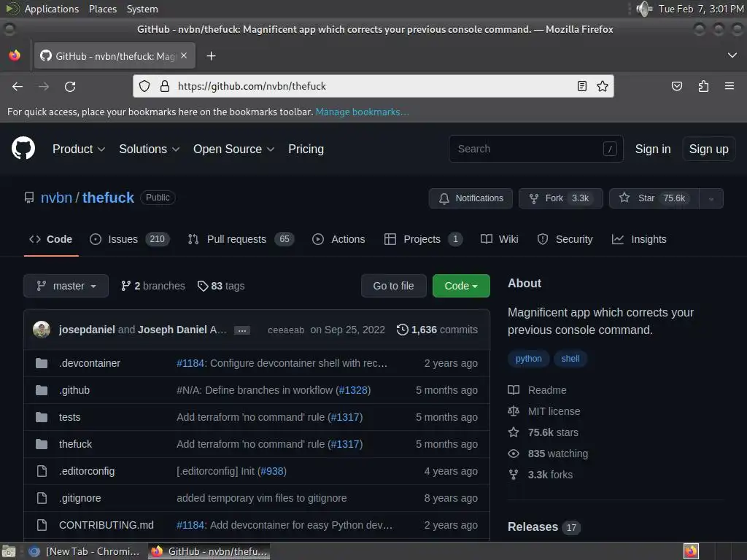This screenshot has height=560, width=747.
Task: Focus the GitHub Search field
Action: pos(536,149)
